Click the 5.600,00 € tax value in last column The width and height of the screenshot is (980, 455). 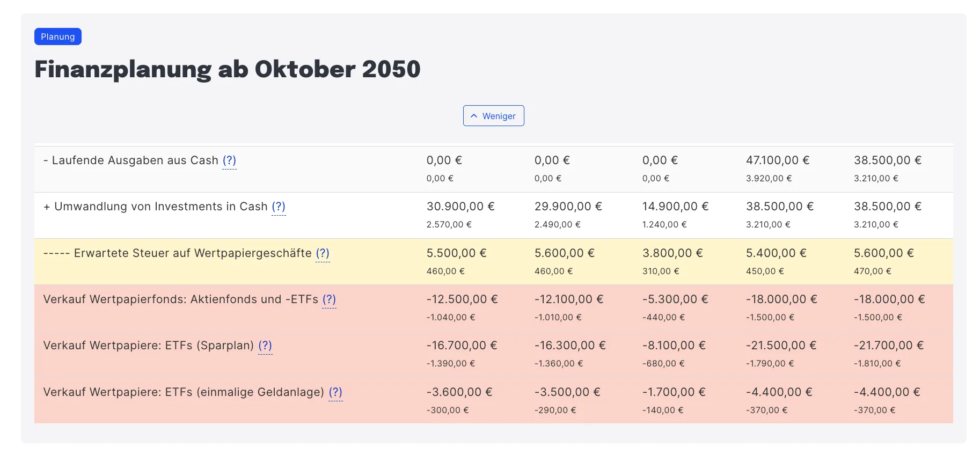884,253
